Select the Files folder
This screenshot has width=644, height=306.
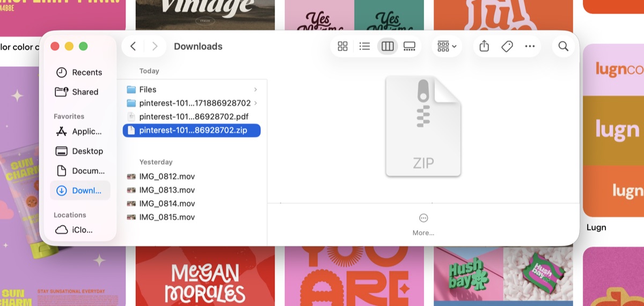[192, 90]
